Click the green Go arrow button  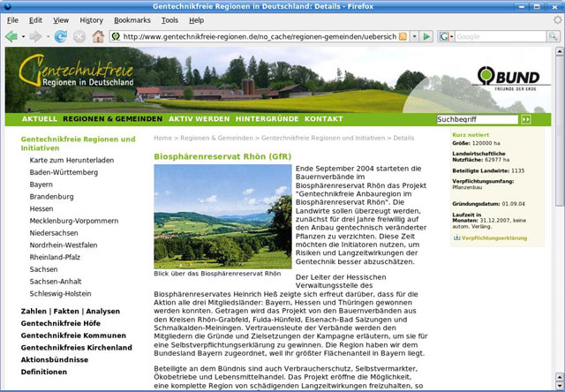(426, 36)
